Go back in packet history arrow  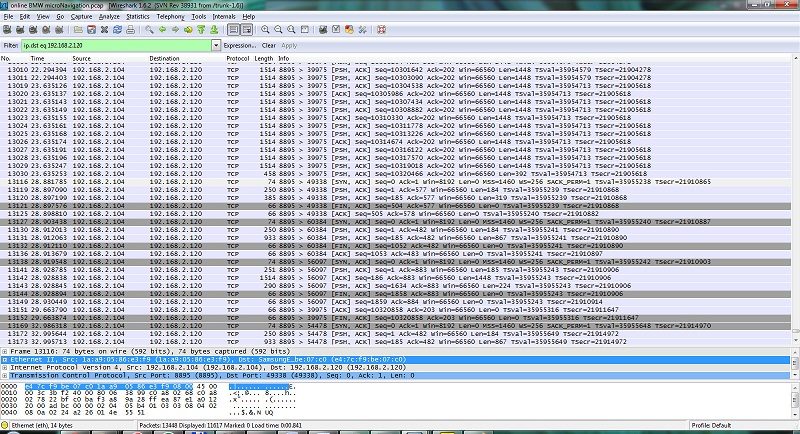click(x=162, y=30)
